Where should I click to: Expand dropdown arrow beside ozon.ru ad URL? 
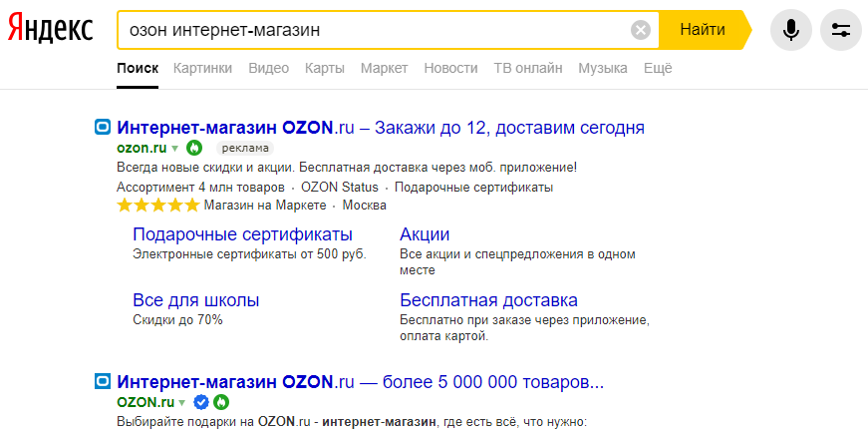(x=176, y=149)
